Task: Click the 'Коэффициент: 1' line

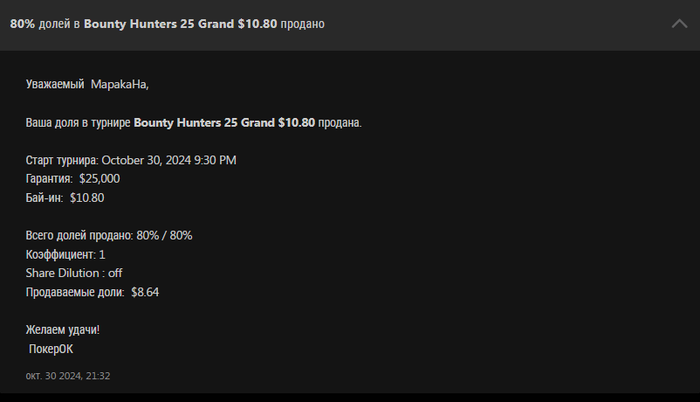Action: pyautogui.click(x=65, y=255)
